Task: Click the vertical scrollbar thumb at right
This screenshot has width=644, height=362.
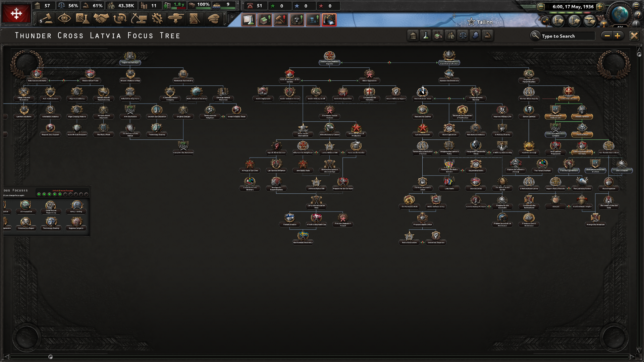Action: [x=639, y=54]
